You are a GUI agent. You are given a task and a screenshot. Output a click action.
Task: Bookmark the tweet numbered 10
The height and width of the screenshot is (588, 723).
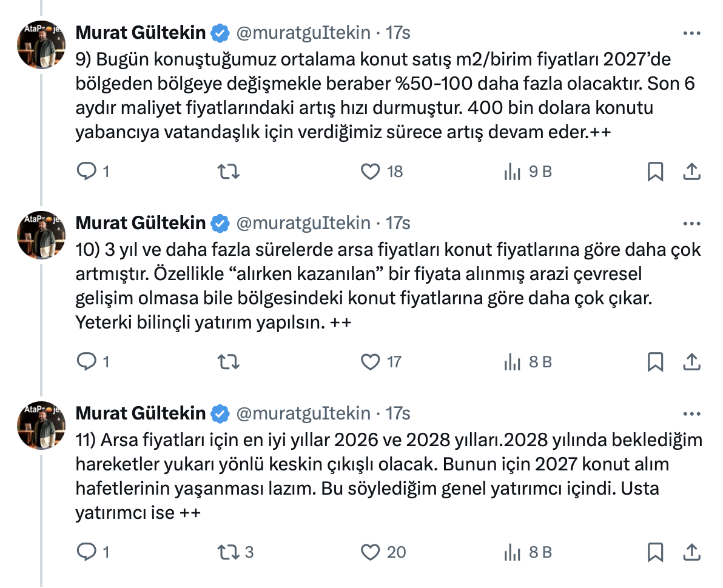click(x=655, y=362)
